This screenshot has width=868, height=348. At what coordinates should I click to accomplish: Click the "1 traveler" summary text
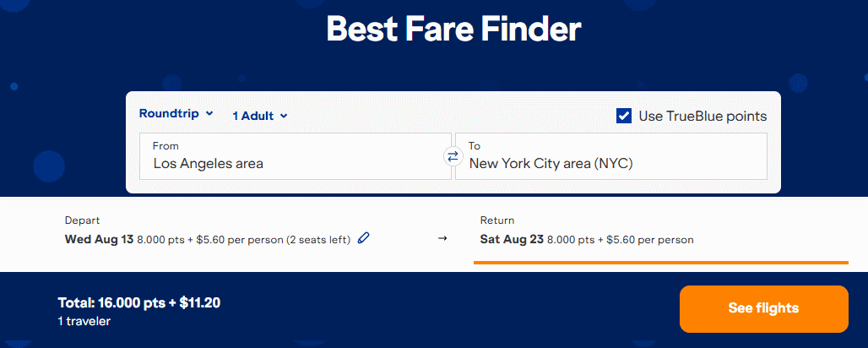point(84,321)
